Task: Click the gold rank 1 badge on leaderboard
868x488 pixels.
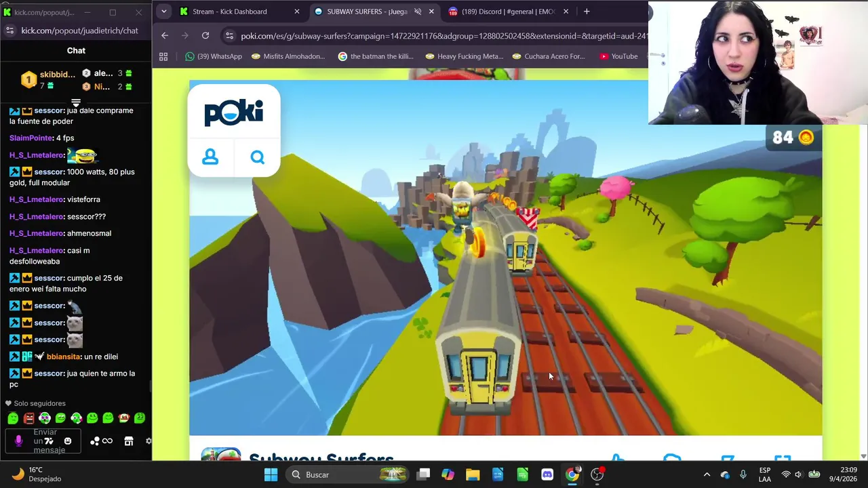Action: click(28, 80)
